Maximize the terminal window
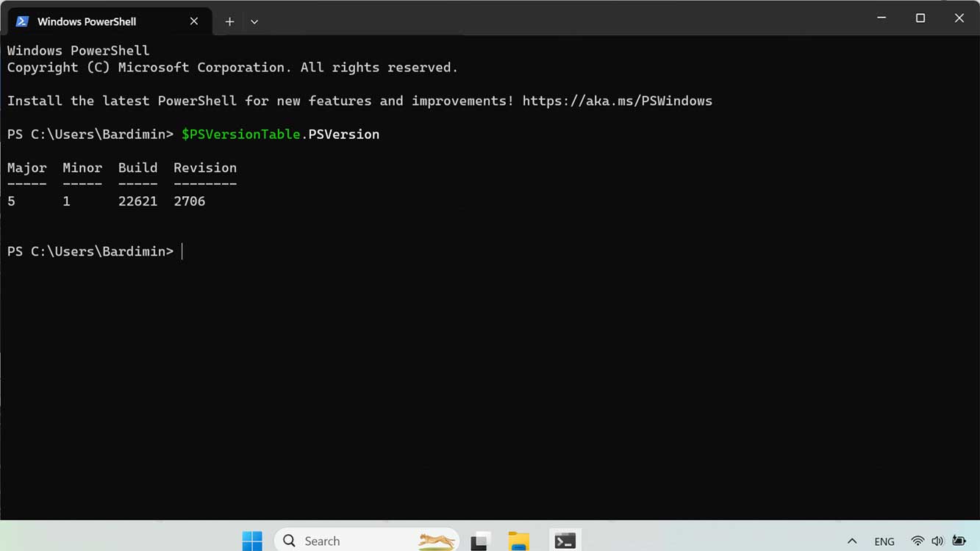Screen dimensions: 980x551 point(920,18)
